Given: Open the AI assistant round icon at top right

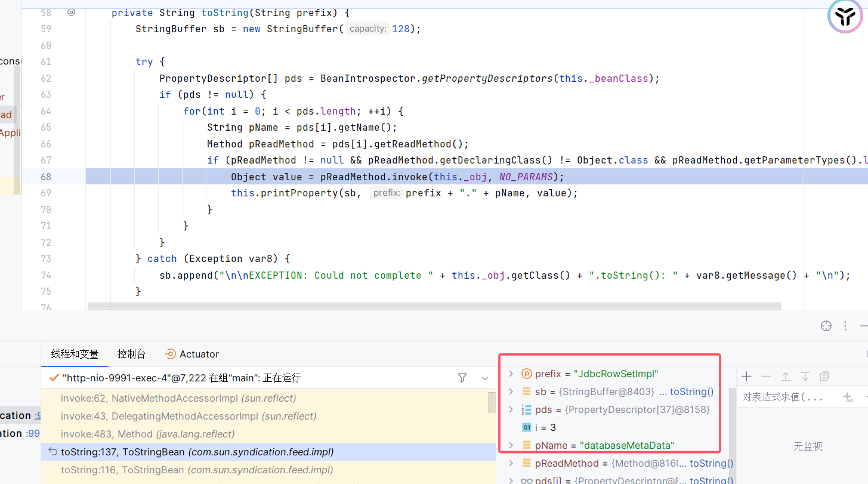Looking at the screenshot, I should 845,16.
